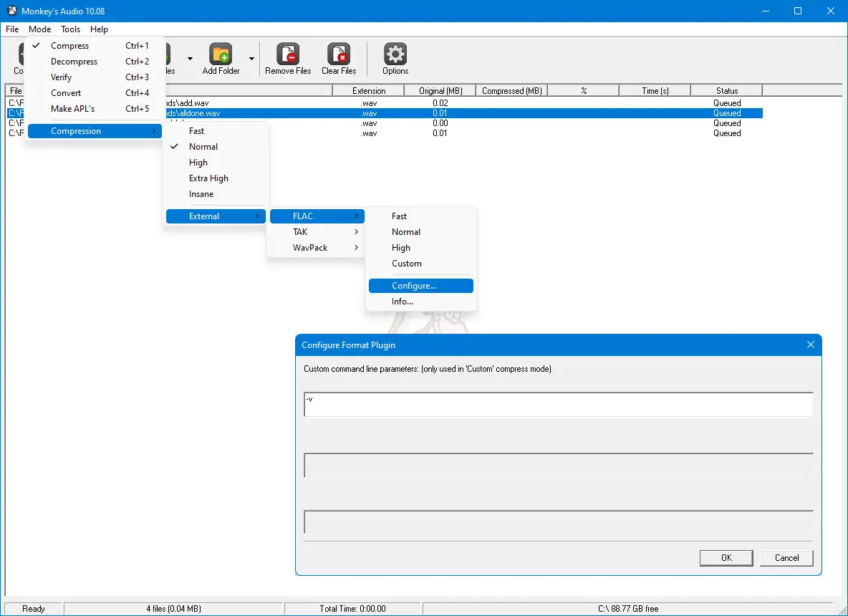Choose Convert mode in the menu

pyautogui.click(x=95, y=93)
